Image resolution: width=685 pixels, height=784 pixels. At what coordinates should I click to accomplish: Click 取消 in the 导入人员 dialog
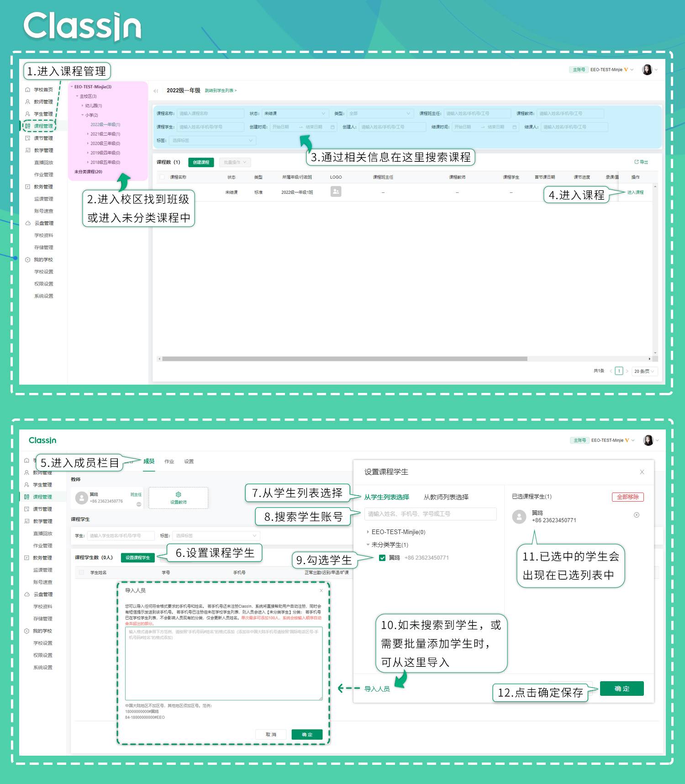[x=271, y=735]
